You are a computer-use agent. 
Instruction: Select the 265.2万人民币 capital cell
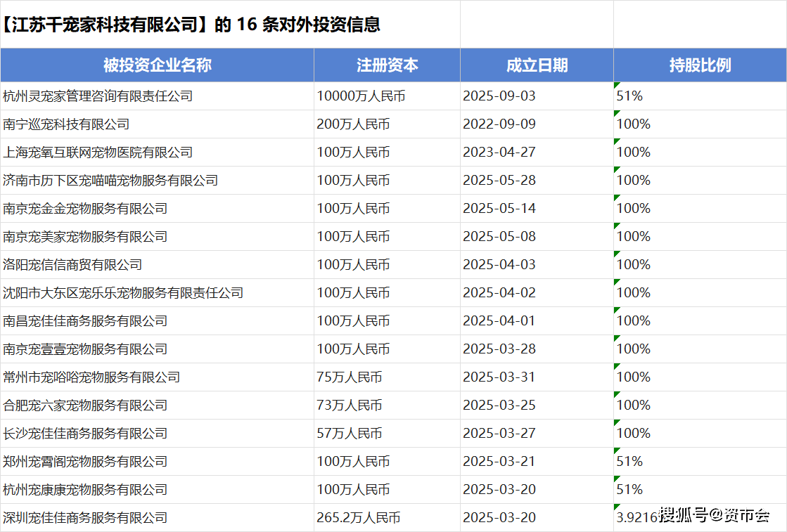coord(359,518)
